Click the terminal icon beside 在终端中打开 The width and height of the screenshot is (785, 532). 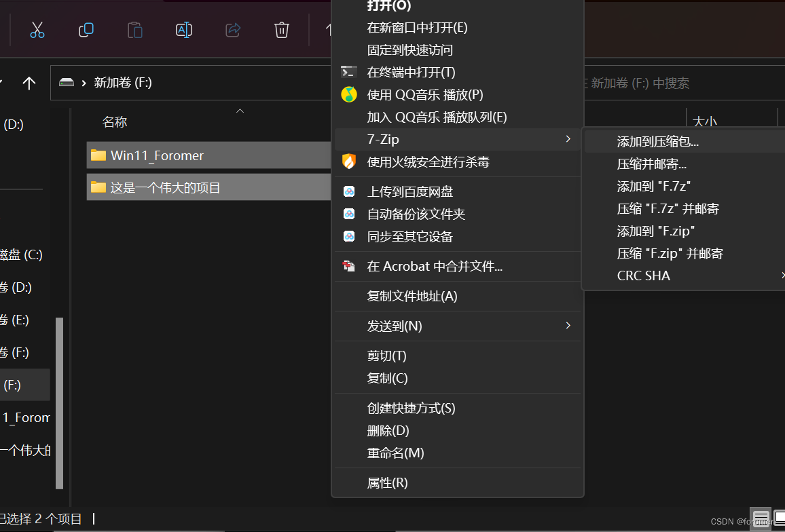pyautogui.click(x=349, y=72)
